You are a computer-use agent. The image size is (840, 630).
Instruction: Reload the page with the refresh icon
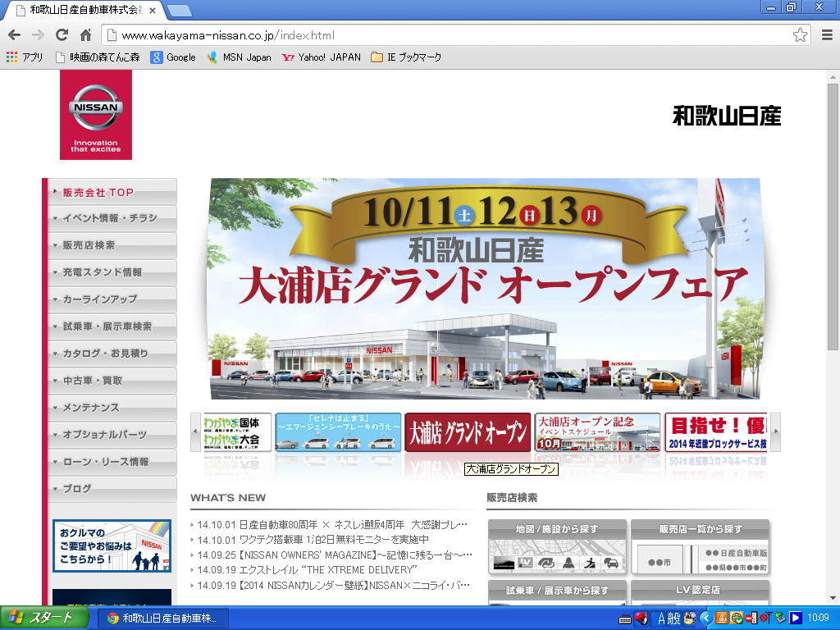pos(62,35)
